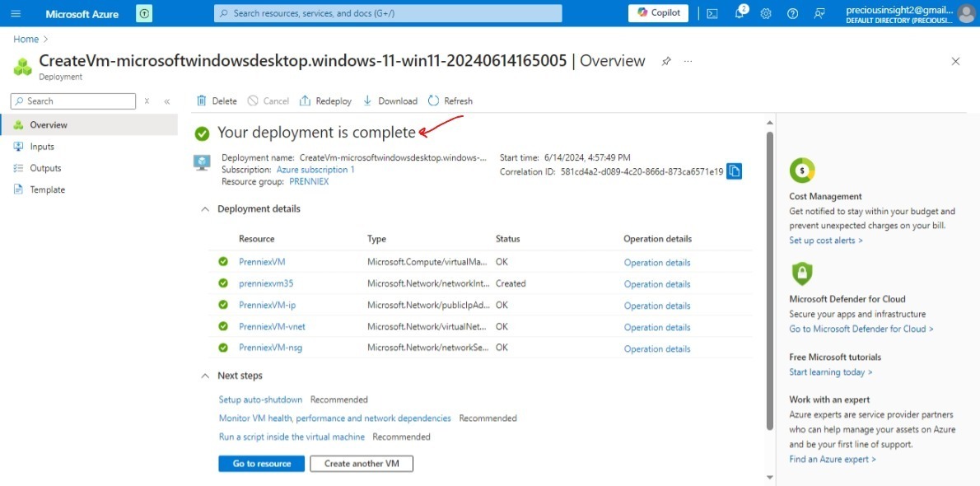Click the green deployment complete checkmark
This screenshot has width=980, height=486.
(202, 133)
